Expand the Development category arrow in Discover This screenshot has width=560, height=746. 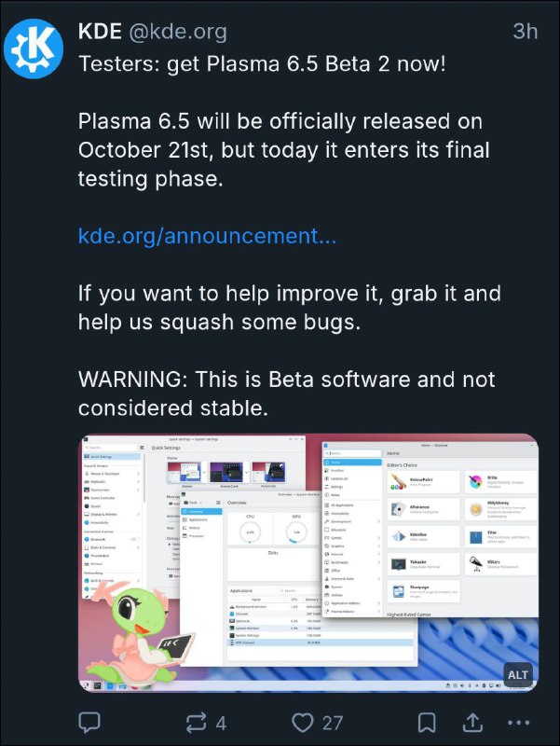pos(378,521)
